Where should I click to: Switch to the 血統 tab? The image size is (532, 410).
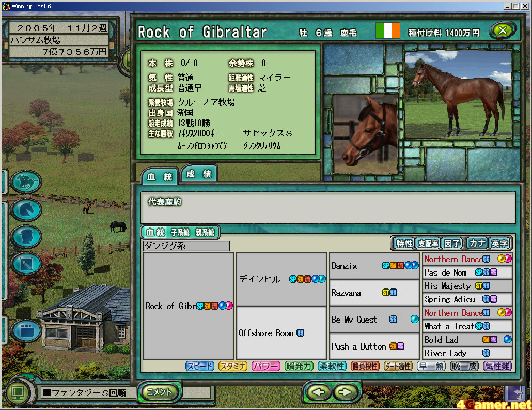tap(160, 177)
